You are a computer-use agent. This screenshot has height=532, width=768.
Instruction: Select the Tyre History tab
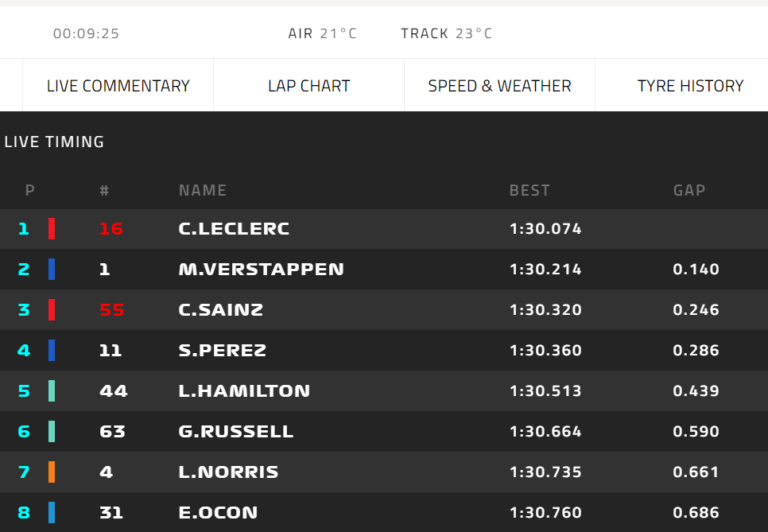[x=690, y=86]
